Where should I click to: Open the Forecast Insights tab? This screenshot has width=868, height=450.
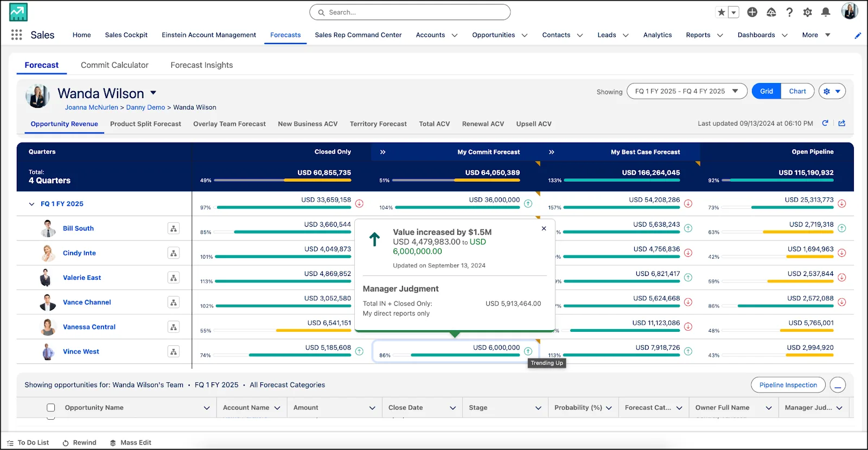(x=202, y=65)
